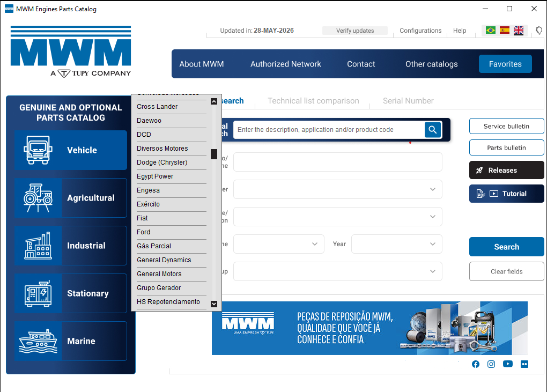Viewport: 547px width, 392px height.
Task: Open MWM YouTube channel icon
Action: pos(507,364)
